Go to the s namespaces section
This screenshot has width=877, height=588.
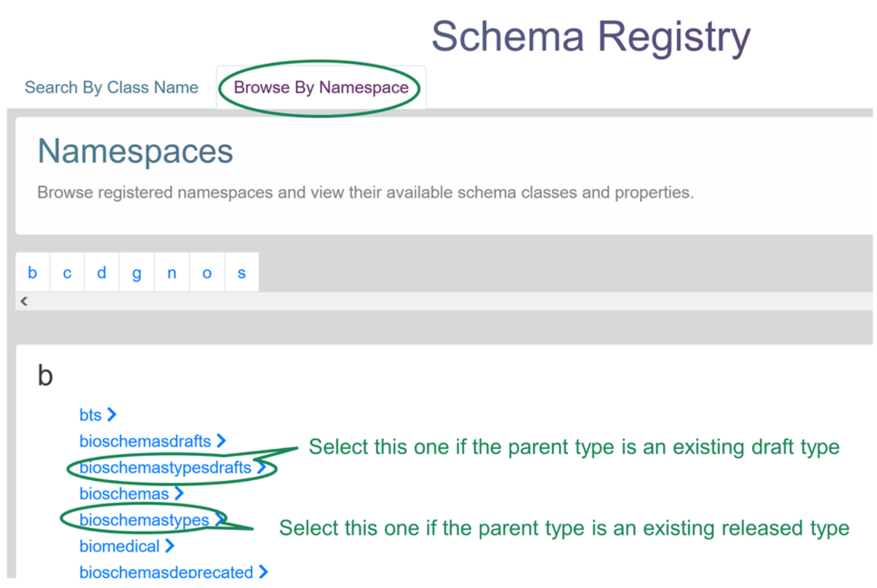point(242,272)
